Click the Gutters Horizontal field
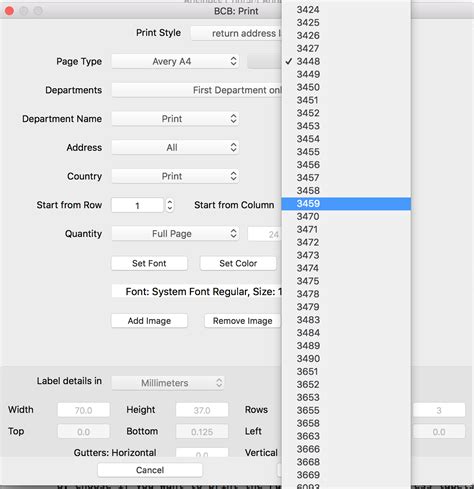 pos(202,453)
